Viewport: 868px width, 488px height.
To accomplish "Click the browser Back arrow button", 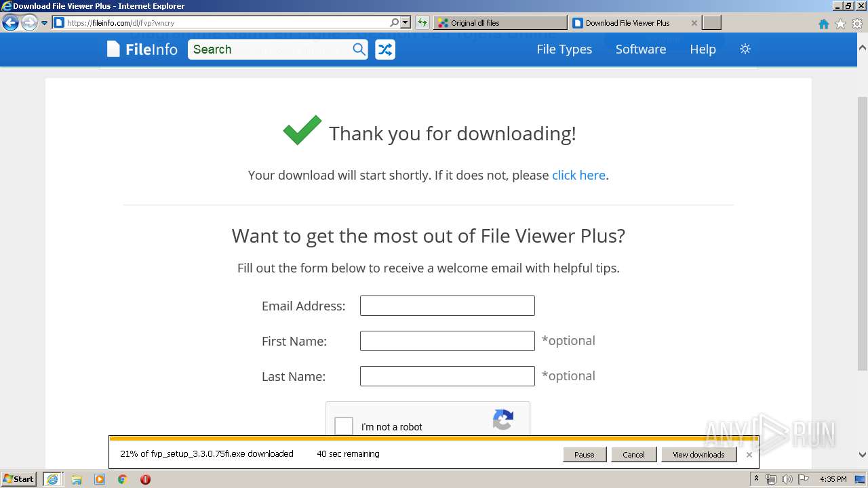I will pos(10,23).
